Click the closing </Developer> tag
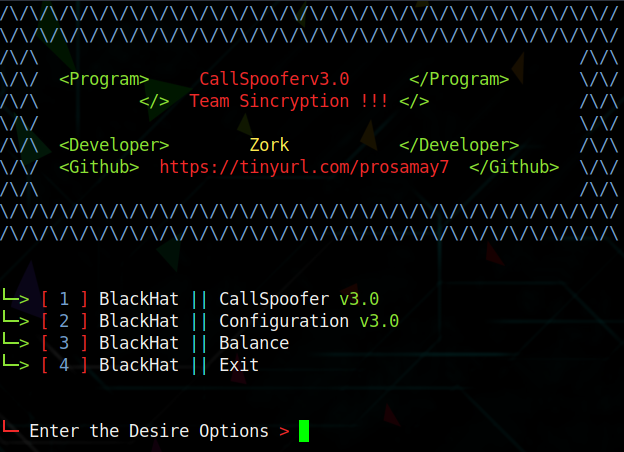The width and height of the screenshot is (624, 452). [x=459, y=145]
